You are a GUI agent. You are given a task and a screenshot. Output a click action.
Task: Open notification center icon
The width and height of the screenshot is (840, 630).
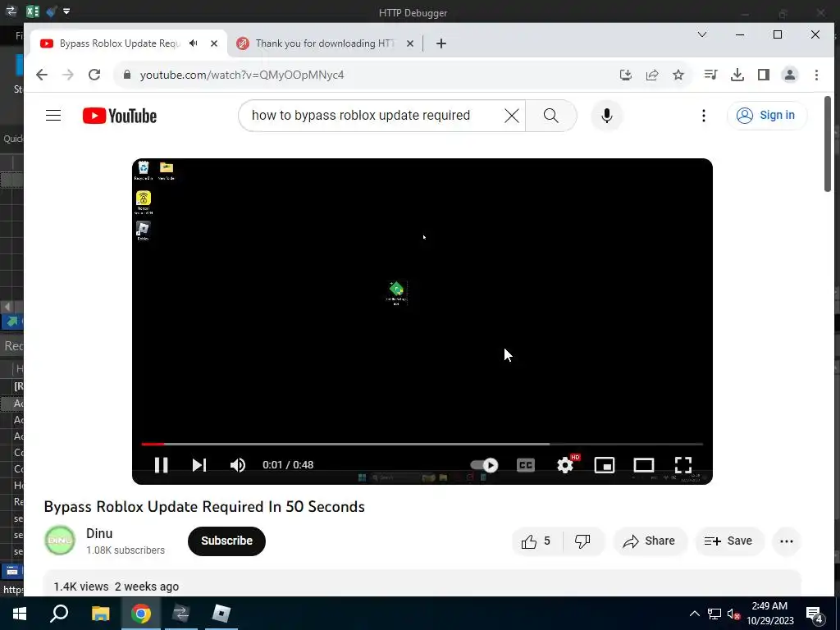(x=815, y=614)
